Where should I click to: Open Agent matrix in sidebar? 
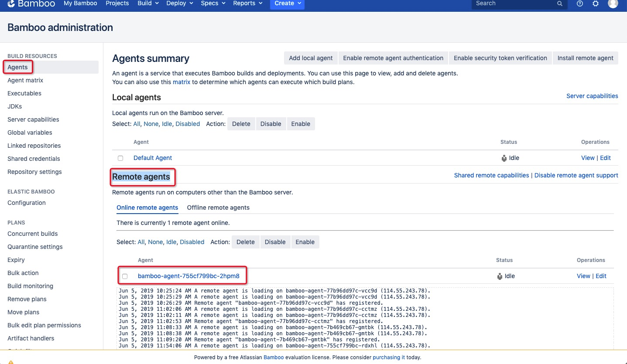click(x=25, y=80)
